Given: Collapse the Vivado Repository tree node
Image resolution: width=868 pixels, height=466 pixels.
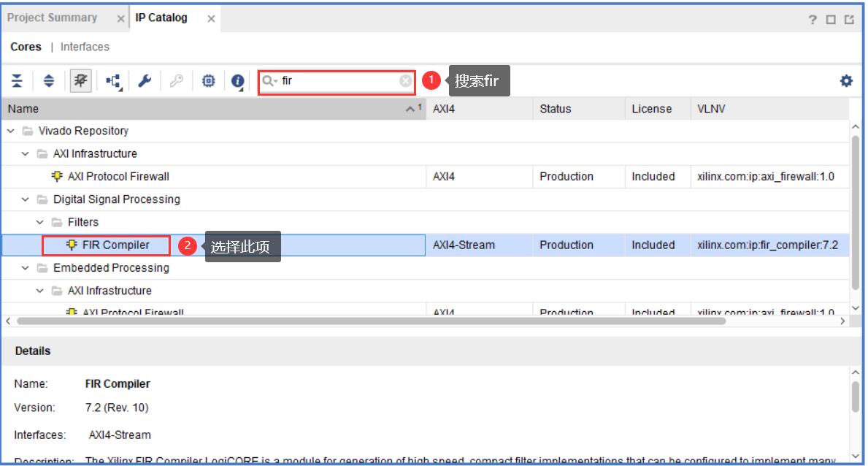Looking at the screenshot, I should pos(10,131).
